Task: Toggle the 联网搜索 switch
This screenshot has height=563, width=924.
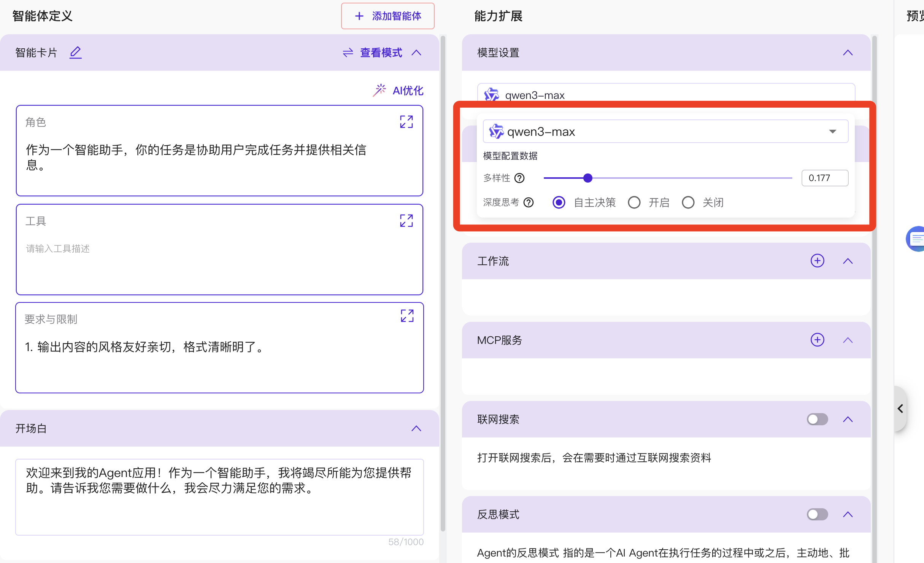Action: pos(817,419)
